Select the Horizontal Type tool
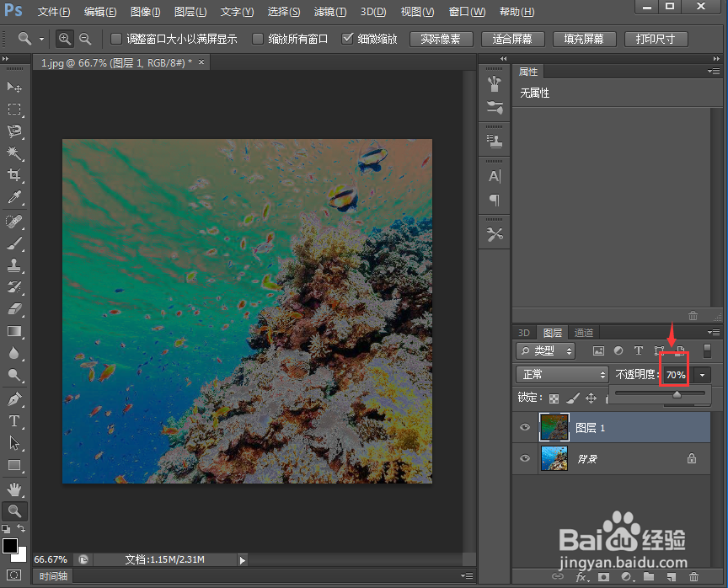 (14, 421)
